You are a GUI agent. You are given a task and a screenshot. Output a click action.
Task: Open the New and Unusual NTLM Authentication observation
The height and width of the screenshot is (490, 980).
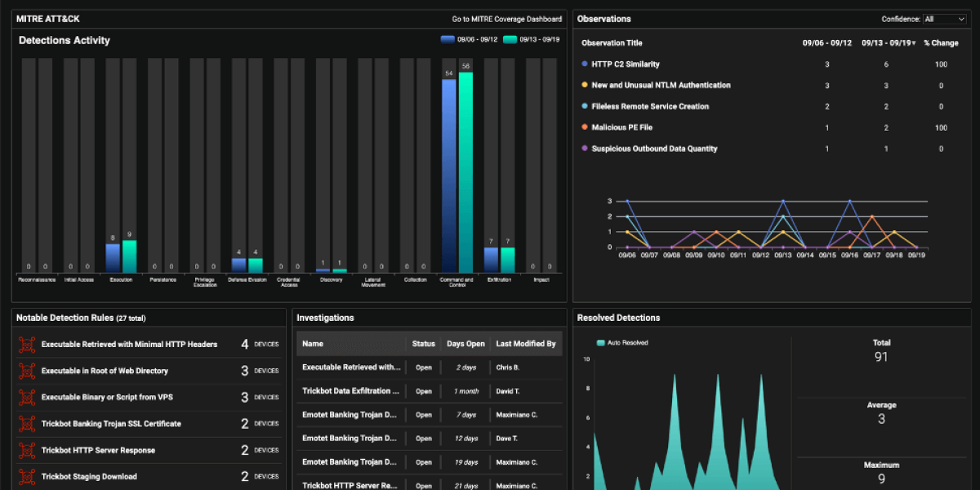[x=661, y=85]
